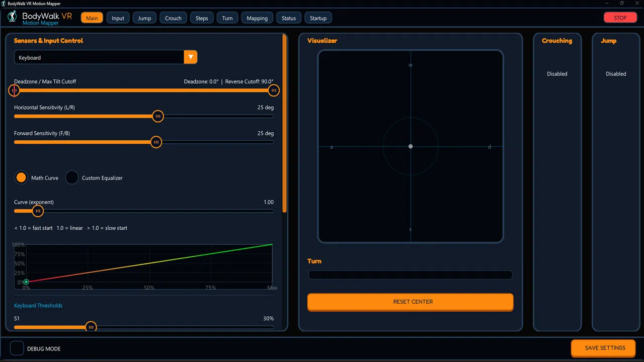
Task: Click the Horizontal Sensitivity slider handle
Action: tap(158, 116)
